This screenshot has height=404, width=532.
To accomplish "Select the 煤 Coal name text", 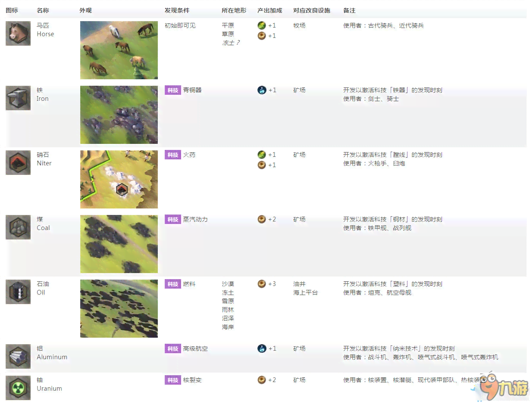I will [x=43, y=224].
